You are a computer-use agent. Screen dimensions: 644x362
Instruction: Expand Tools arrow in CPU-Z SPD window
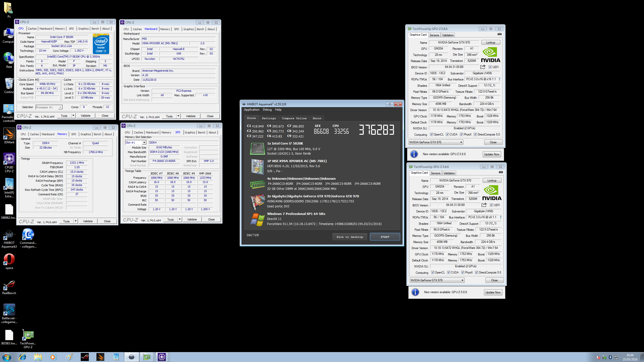(180, 219)
